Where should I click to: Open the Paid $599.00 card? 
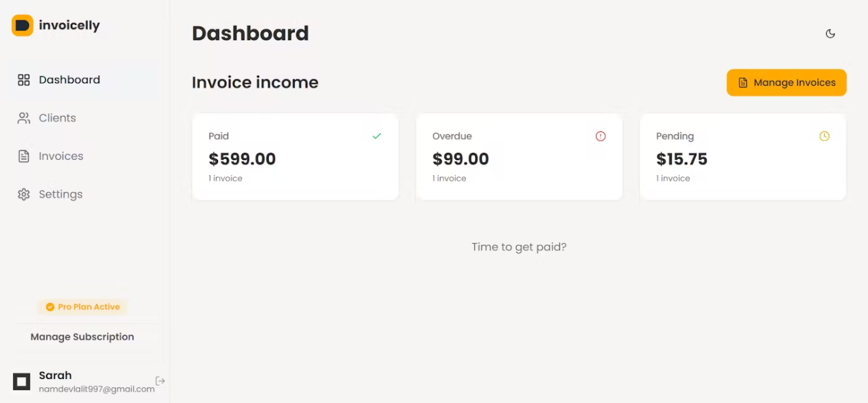point(296,157)
